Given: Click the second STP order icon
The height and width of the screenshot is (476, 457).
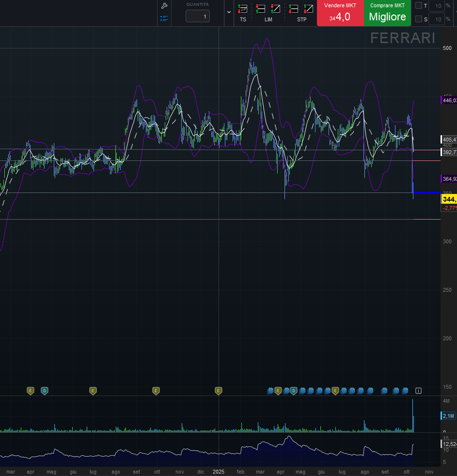Looking at the screenshot, I should [x=308, y=8].
